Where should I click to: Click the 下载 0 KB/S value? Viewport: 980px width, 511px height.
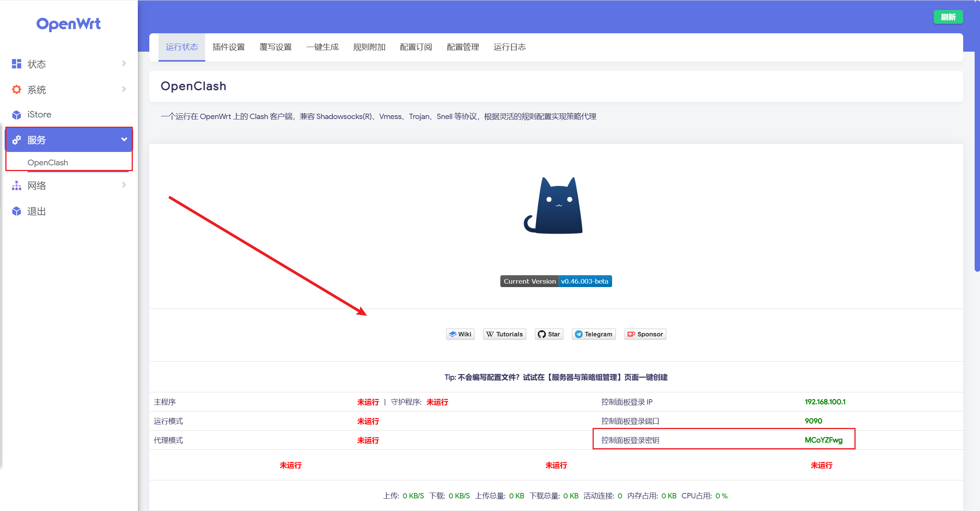[459, 496]
